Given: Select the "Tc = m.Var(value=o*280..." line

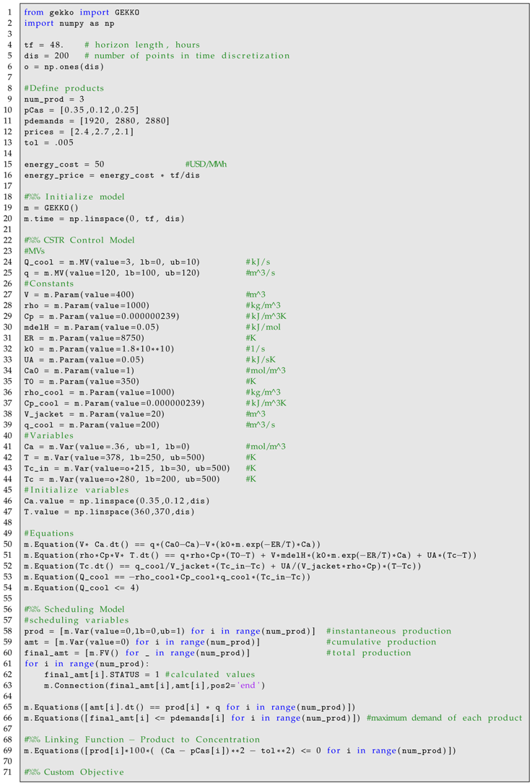Looking at the screenshot, I should 122,479.
